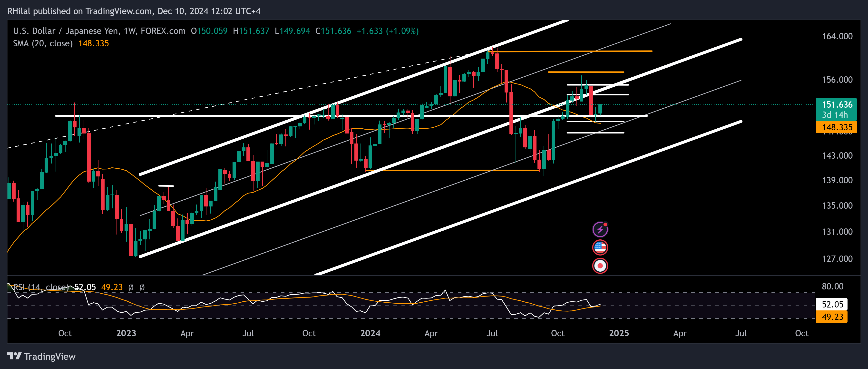The height and width of the screenshot is (369, 868).
Task: Click the 131.000 price axis label
Action: click(x=837, y=232)
